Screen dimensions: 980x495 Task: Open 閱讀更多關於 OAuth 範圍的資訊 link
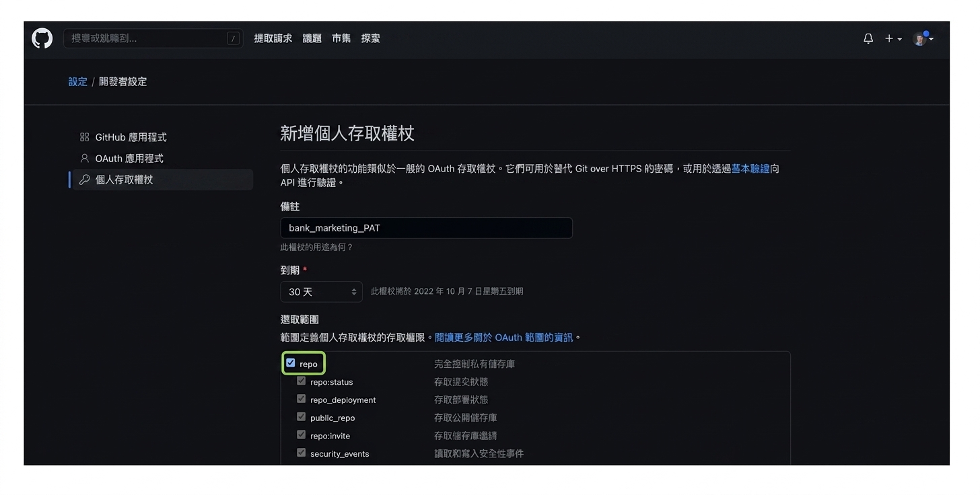pyautogui.click(x=504, y=337)
